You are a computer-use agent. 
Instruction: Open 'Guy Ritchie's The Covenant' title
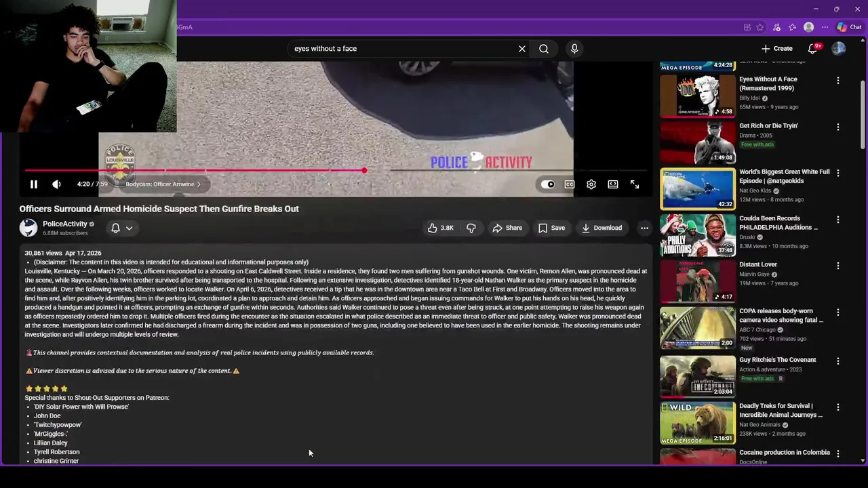point(778,360)
